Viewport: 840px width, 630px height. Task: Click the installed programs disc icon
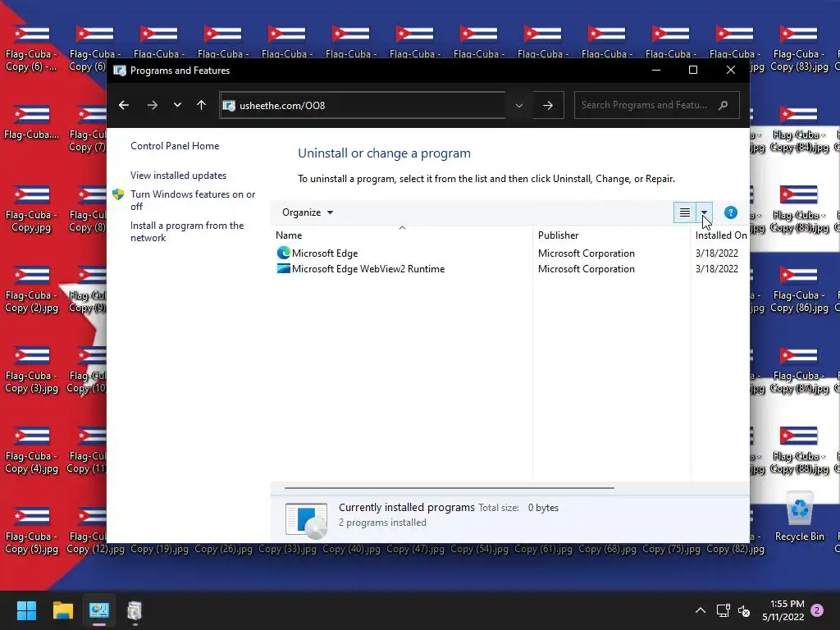tap(307, 519)
